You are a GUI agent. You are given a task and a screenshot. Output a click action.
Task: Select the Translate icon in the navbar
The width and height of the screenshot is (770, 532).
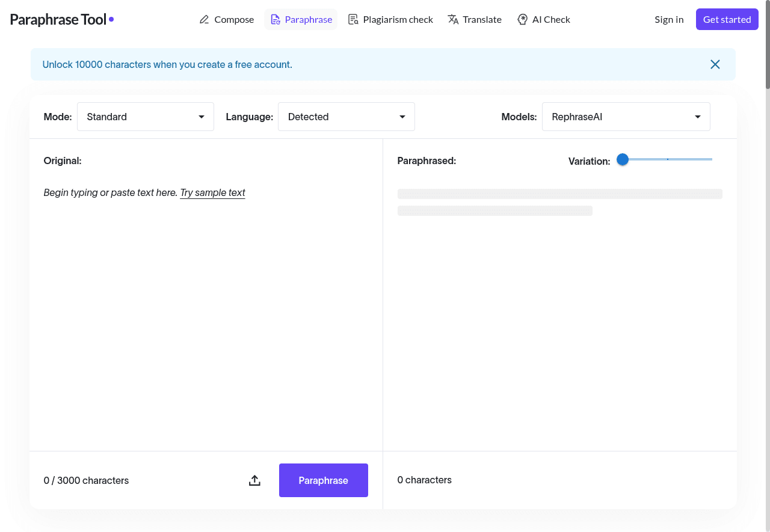coord(453,19)
